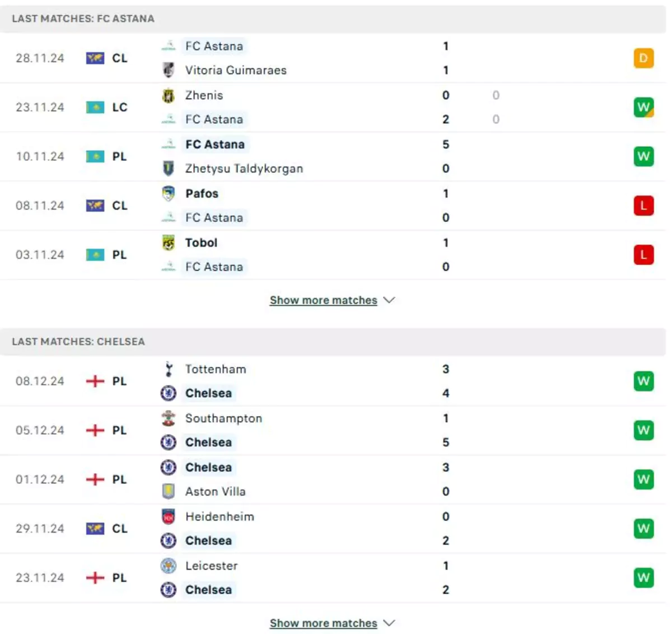Image resolution: width=672 pixels, height=634 pixels.
Task: Click England flag on the 08.12.24 row
Action: 95,381
